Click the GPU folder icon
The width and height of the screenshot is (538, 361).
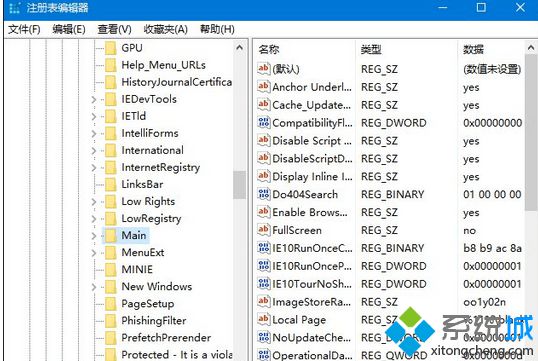pyautogui.click(x=110, y=48)
